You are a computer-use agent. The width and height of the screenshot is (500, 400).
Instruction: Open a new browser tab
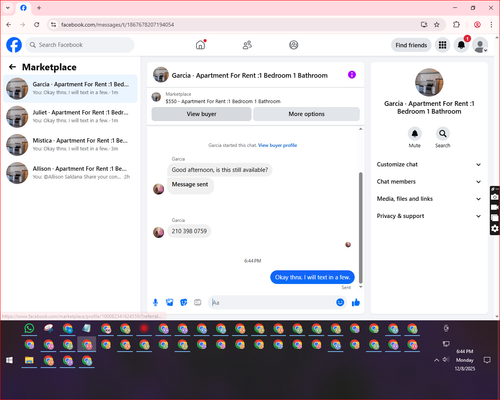coord(39,8)
